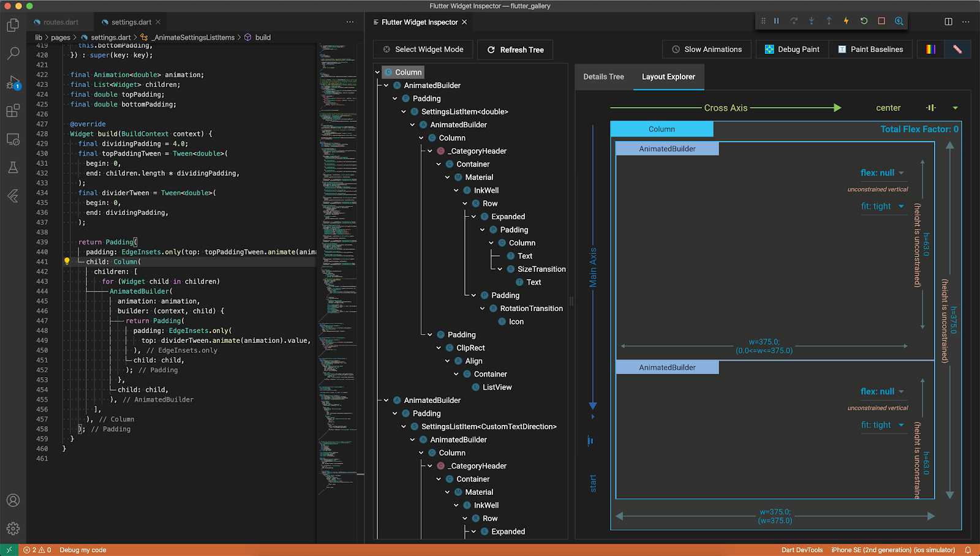Collapse the _CategoryHeader node in the widget tree
Screen dimensions: 980x556
[430, 151]
